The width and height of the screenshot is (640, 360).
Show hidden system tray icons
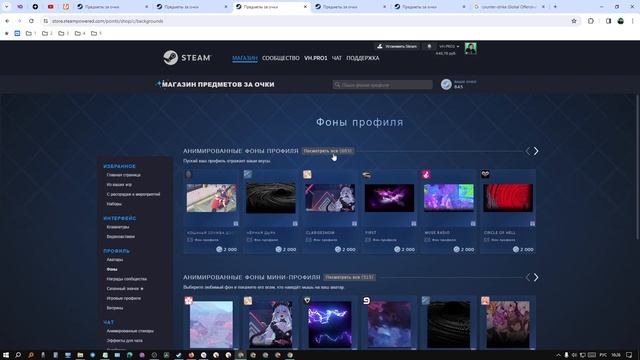(x=558, y=355)
